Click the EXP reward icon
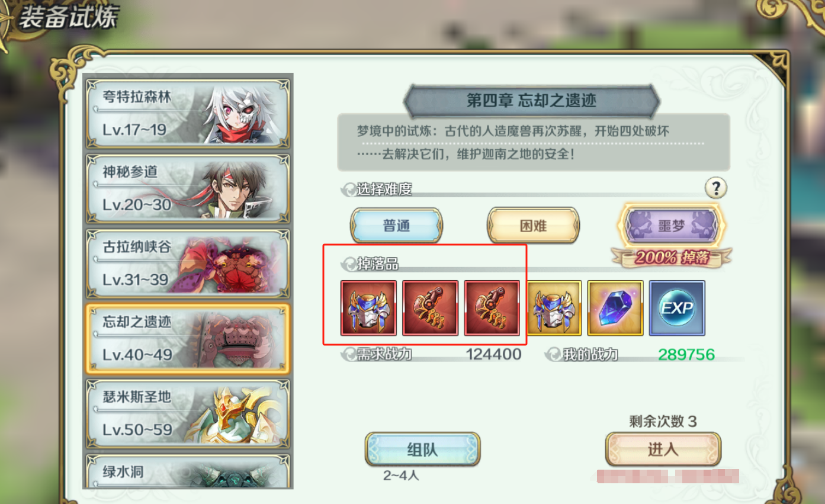Viewport: 825px width, 504px height. (x=677, y=309)
